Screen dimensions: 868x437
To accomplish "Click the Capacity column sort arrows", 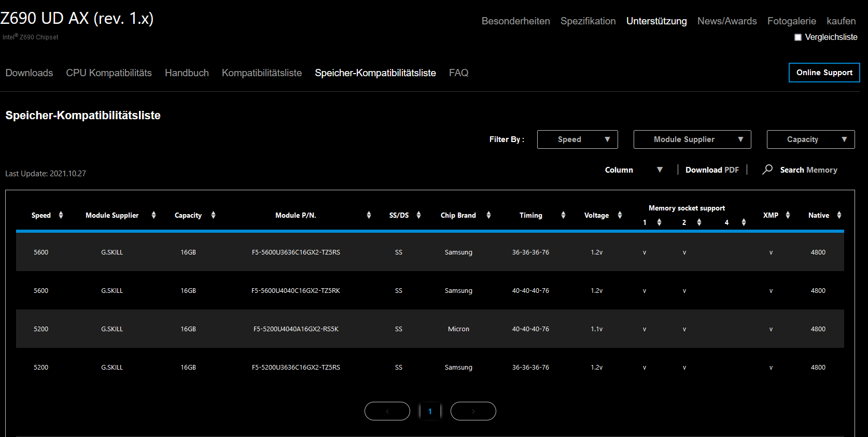I will [213, 215].
